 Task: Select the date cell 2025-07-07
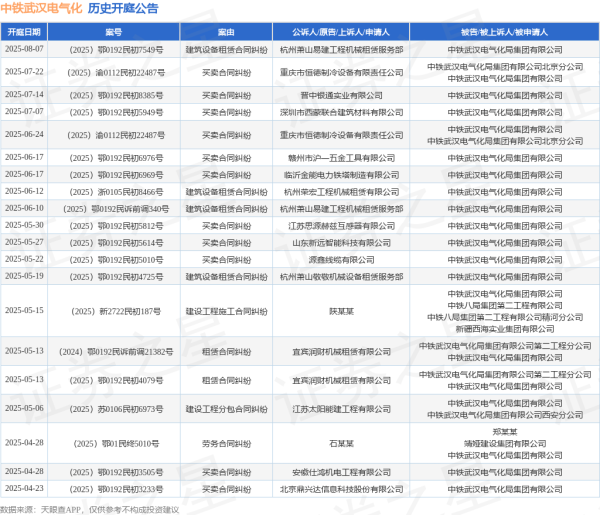(x=24, y=112)
